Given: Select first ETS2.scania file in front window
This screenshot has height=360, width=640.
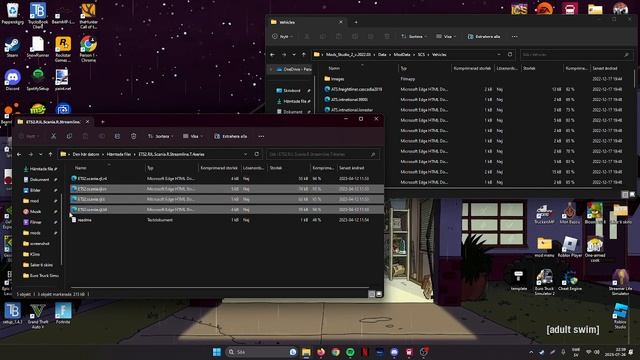Looking at the screenshot, I should [x=92, y=178].
